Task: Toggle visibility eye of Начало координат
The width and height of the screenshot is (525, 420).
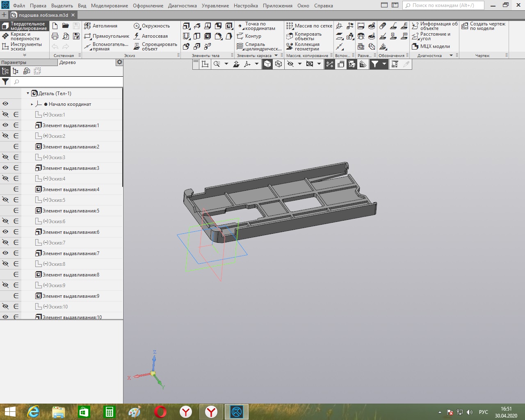Action: coord(5,104)
